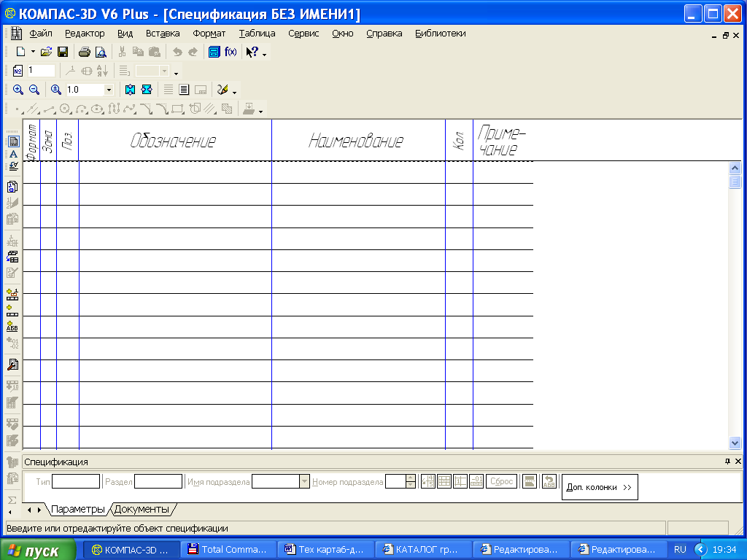Open the variables f(x) icon

tap(231, 52)
